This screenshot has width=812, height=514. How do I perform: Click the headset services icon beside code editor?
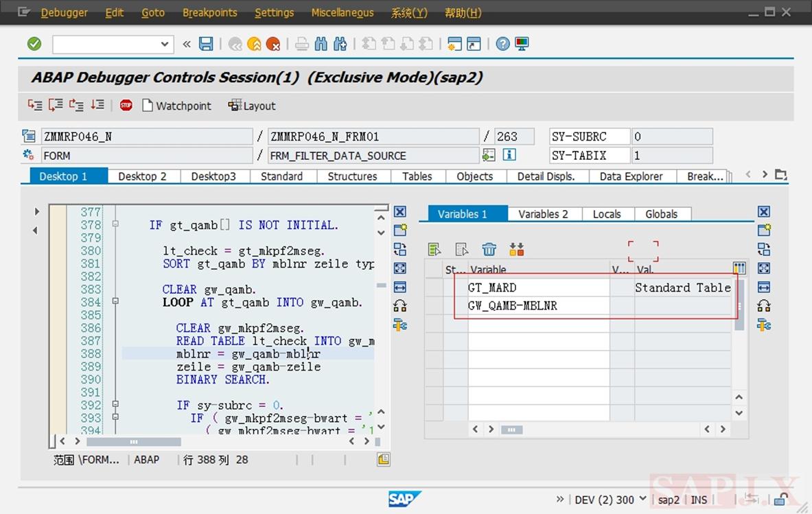(399, 306)
